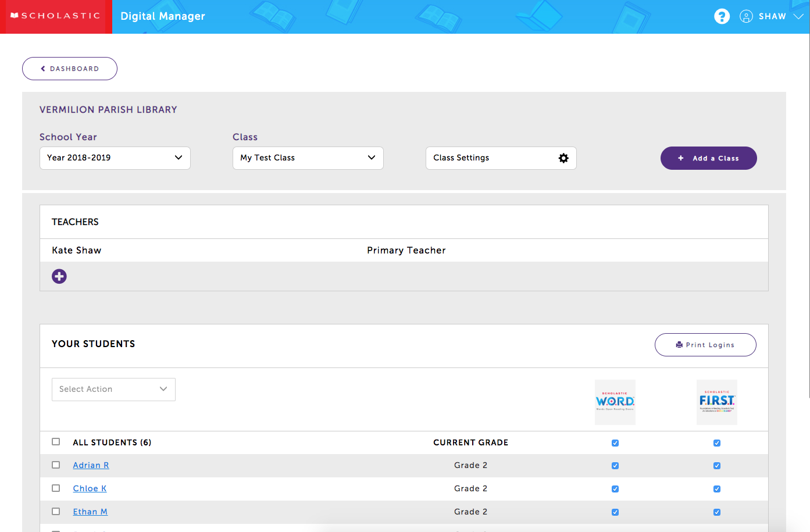Toggle W.O.R.D. access for Adrian R
Viewport: 810px width, 532px height.
615,466
